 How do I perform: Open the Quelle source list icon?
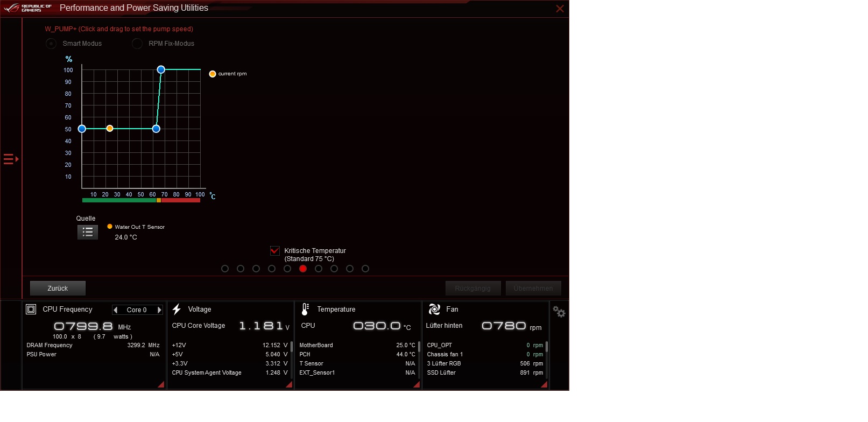click(x=88, y=232)
